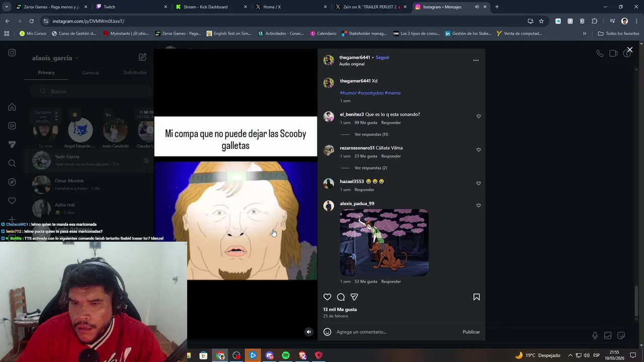Click the install app icon in the address bar
Screen dimensions: 644x362
(x=530, y=21)
